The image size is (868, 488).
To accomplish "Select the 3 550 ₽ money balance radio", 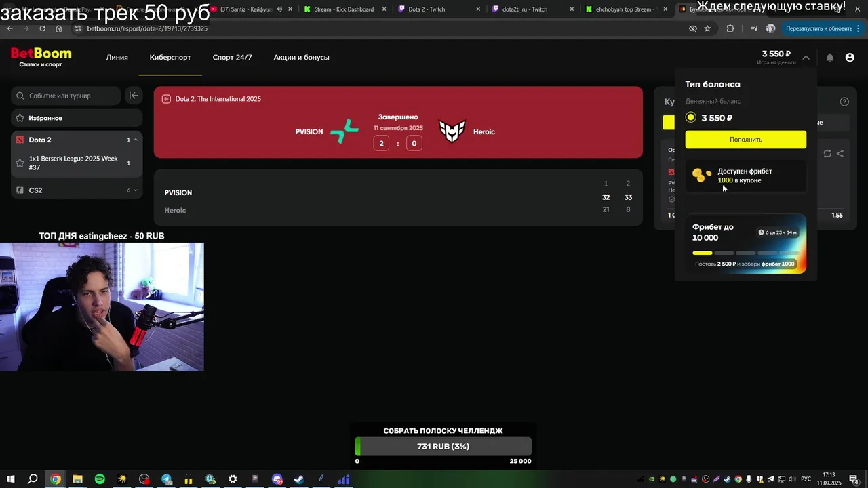I will [690, 117].
